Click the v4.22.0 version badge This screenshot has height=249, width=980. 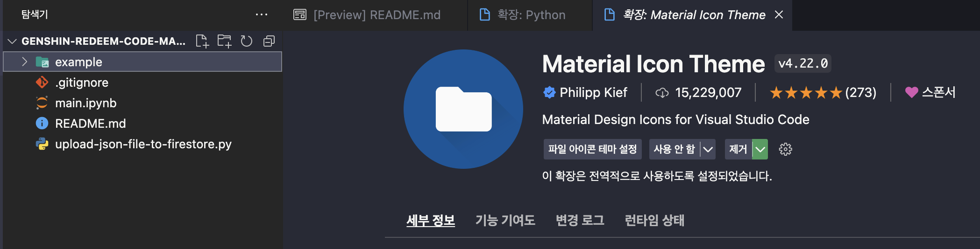pos(803,63)
